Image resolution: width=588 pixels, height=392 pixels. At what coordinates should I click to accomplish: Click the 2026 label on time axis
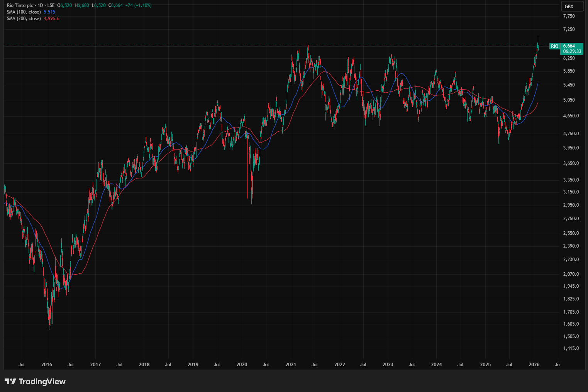[534, 365]
